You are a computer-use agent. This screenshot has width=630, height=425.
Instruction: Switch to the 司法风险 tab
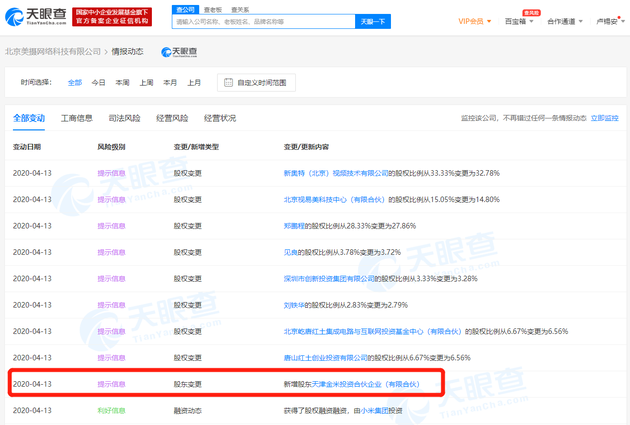(124, 118)
